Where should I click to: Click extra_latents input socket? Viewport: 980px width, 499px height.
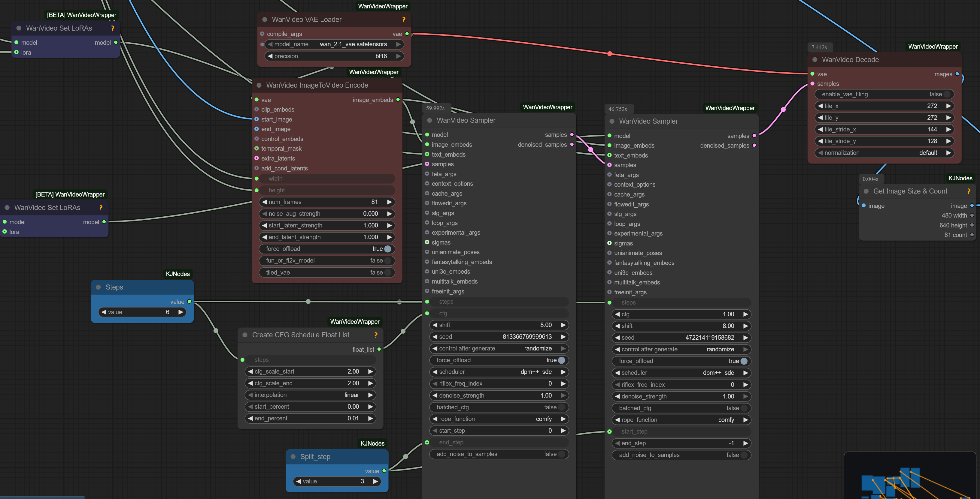click(x=256, y=158)
